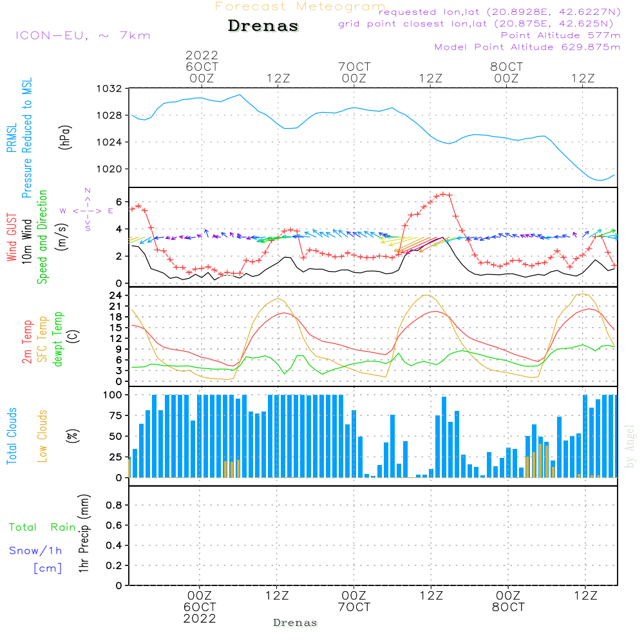Click the 'requested lon,lat (20.8928E, 42.6227N)' text

500,12
